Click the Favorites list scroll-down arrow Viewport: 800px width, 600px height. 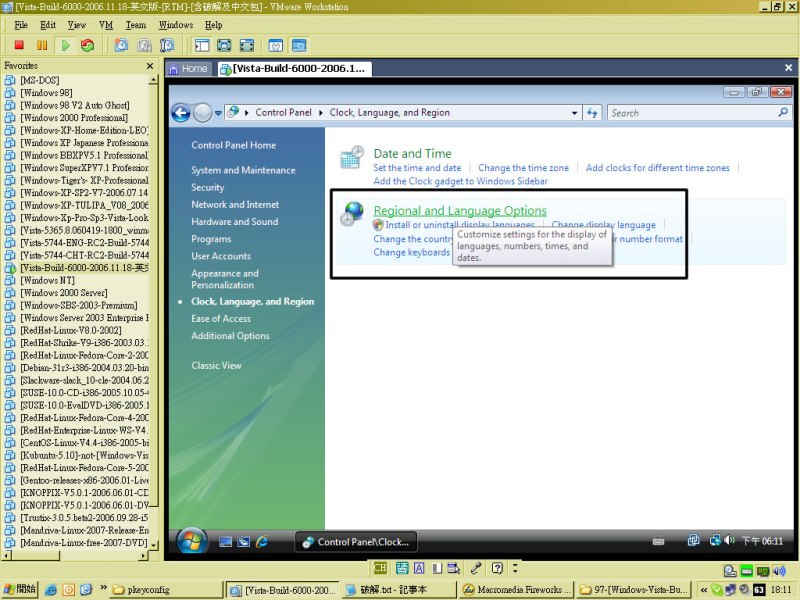pos(154,545)
